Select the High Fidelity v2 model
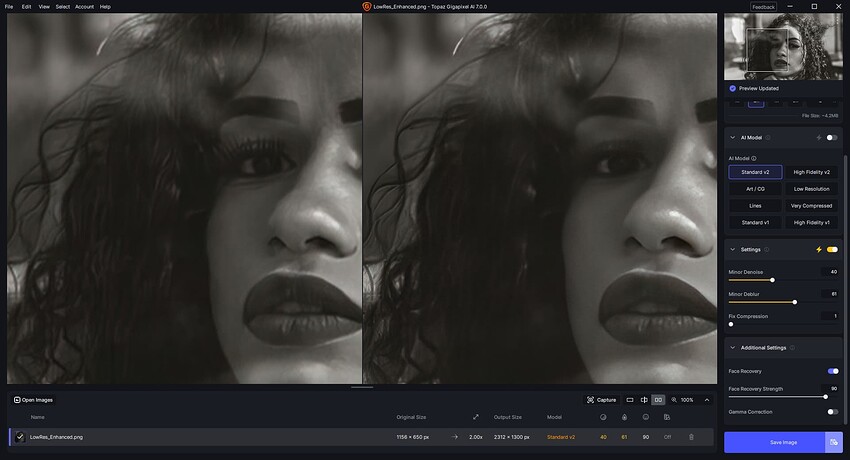 point(812,172)
